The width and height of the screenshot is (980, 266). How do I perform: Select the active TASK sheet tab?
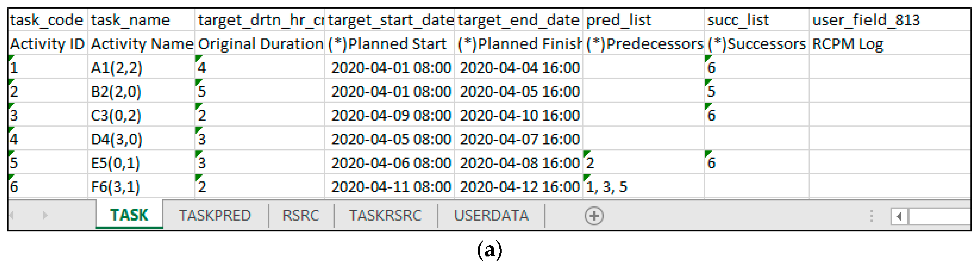coord(129,215)
